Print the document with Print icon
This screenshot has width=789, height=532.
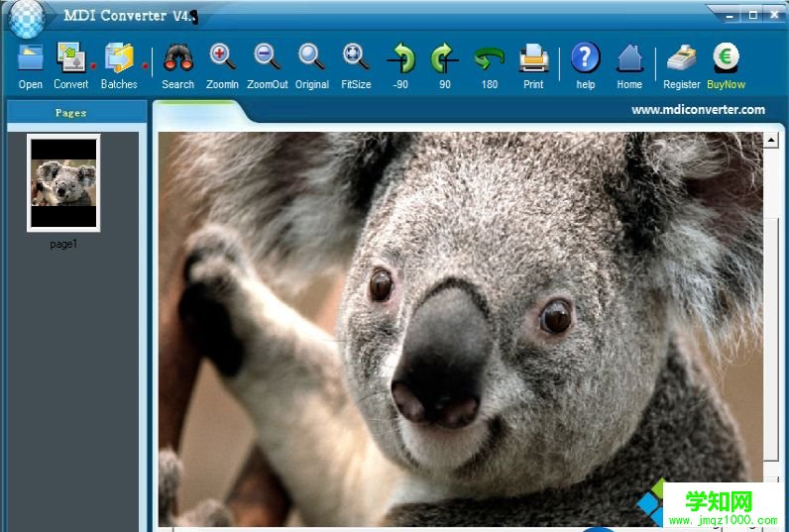point(533,57)
